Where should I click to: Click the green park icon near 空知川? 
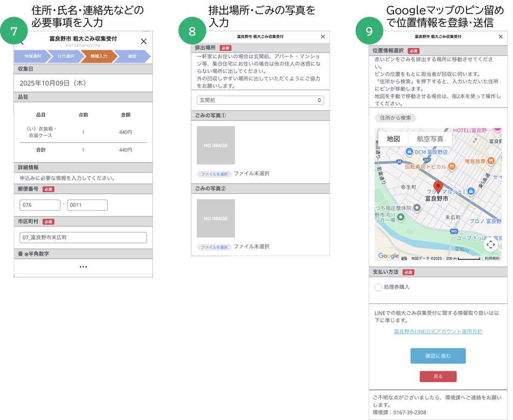(401, 217)
